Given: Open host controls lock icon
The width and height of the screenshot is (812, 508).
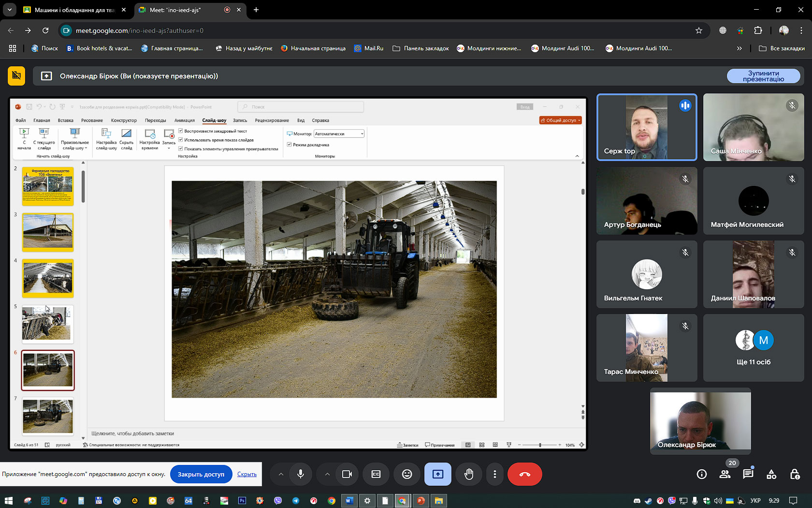Looking at the screenshot, I should tap(795, 474).
